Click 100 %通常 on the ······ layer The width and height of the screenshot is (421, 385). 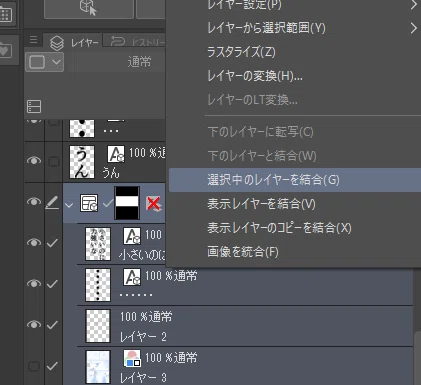coord(171,276)
